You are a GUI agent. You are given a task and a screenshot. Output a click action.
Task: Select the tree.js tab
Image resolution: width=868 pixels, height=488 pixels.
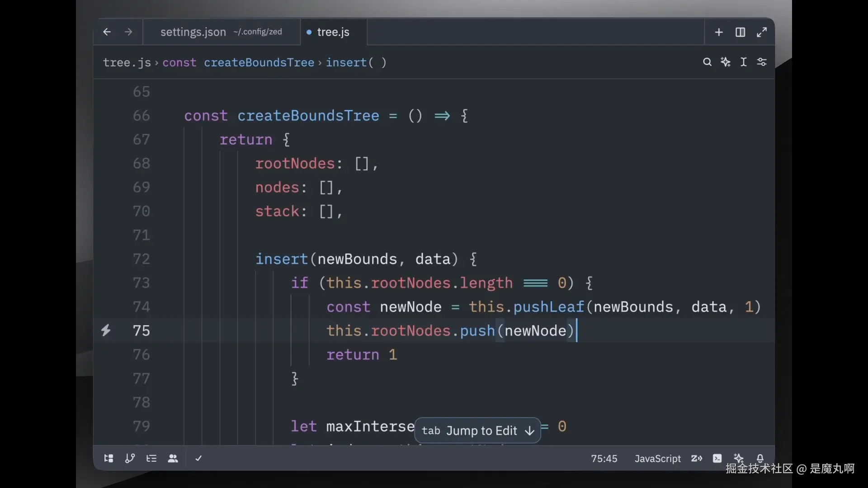[x=333, y=32]
